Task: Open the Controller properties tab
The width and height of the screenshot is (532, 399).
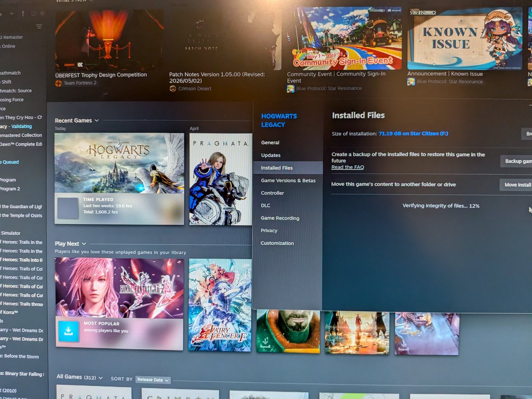Action: pos(272,193)
